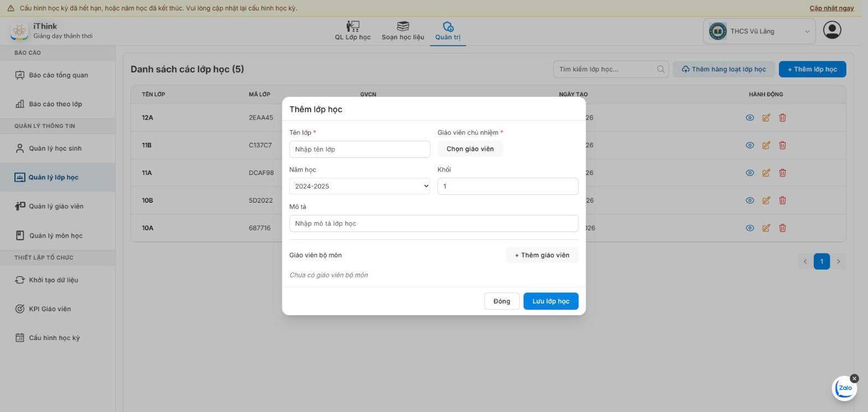Edit class 12A pencil icon
The width and height of the screenshot is (868, 412).
(766, 117)
